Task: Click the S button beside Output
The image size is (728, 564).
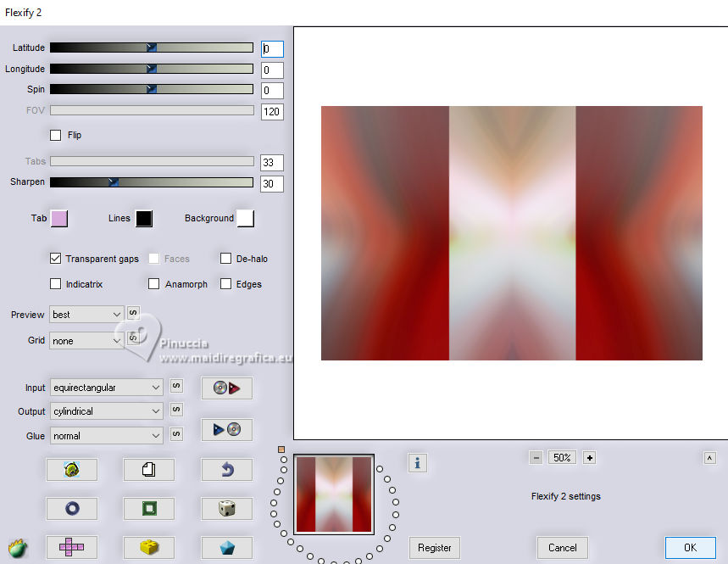Action: 176,410
